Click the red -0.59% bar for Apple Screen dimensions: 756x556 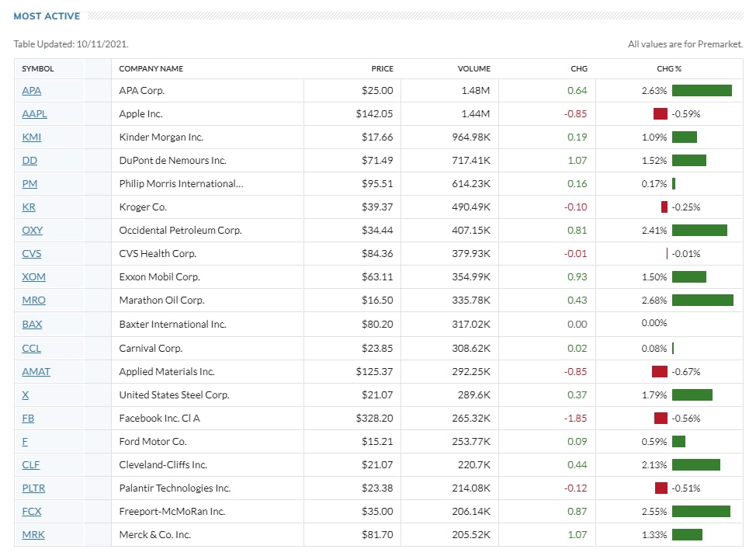(x=661, y=114)
